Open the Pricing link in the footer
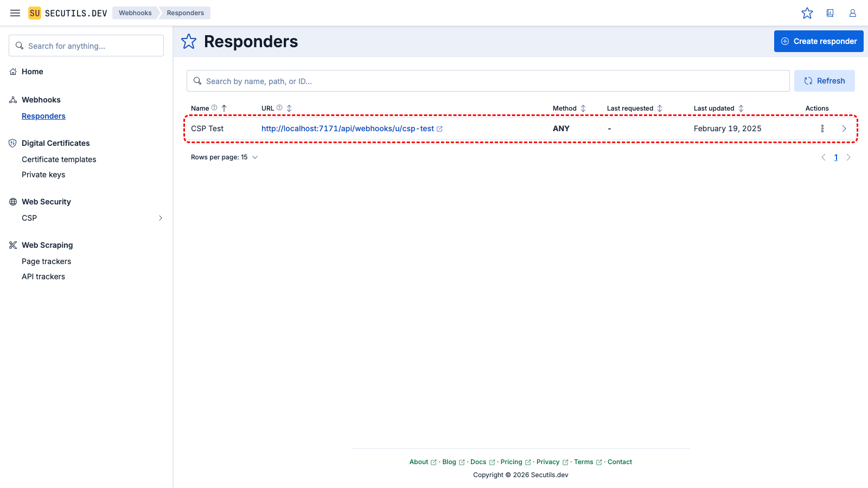Screen dimensions: 868x488 (512, 461)
